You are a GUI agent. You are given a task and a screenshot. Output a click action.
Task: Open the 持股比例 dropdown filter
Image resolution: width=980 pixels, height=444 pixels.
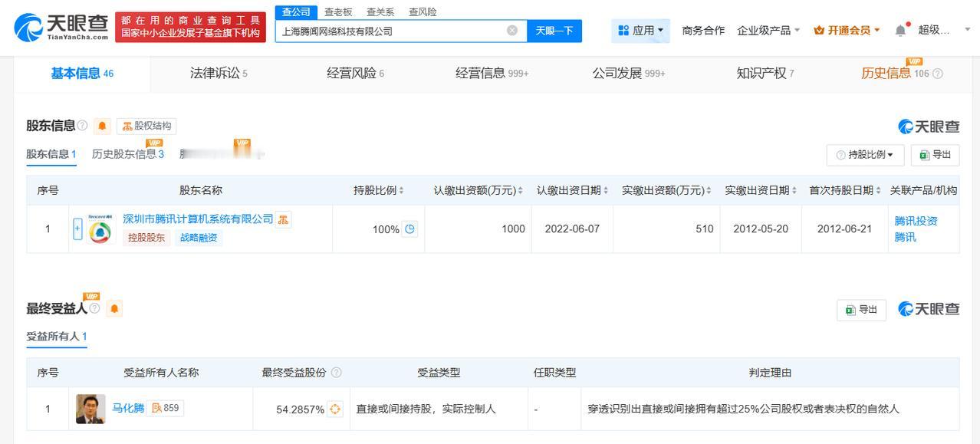coord(865,154)
